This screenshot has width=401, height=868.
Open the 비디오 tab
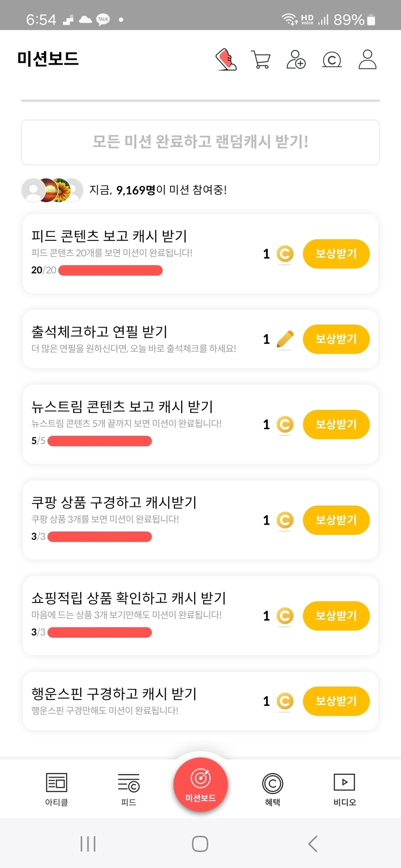(x=344, y=789)
